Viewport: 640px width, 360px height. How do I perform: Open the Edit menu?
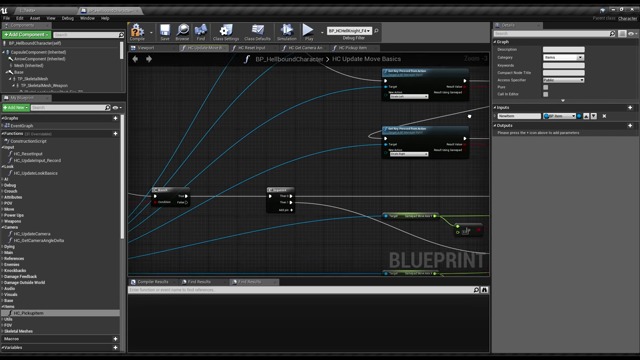click(x=20, y=18)
